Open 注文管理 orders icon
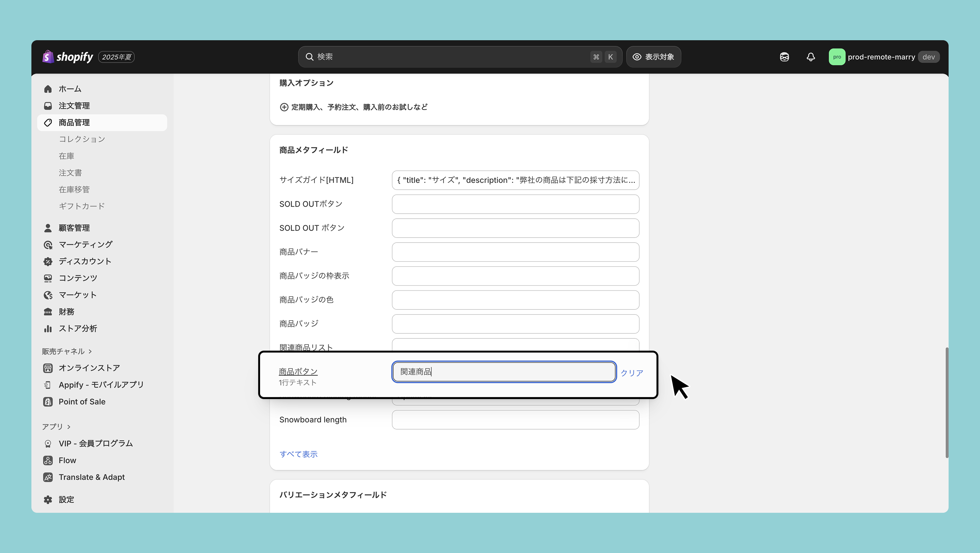This screenshot has height=553, width=980. (x=48, y=106)
